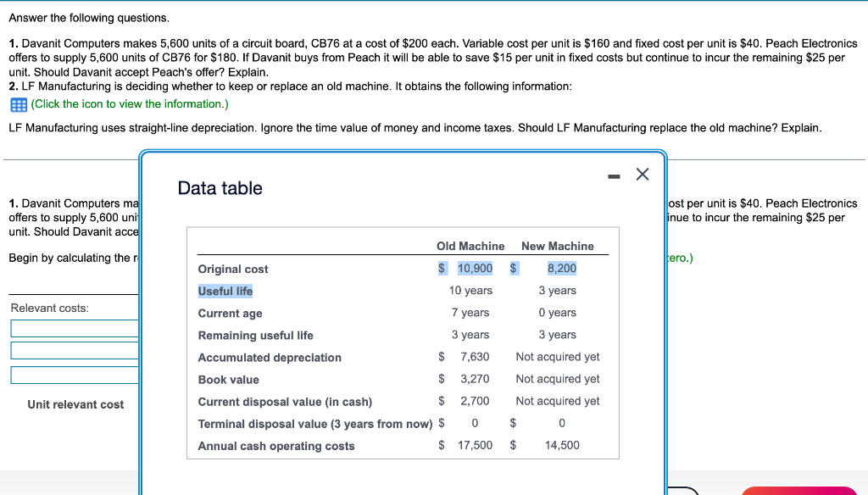The image size is (868, 495).
Task: Click the 'Data table' heading
Action: pyautogui.click(x=220, y=188)
